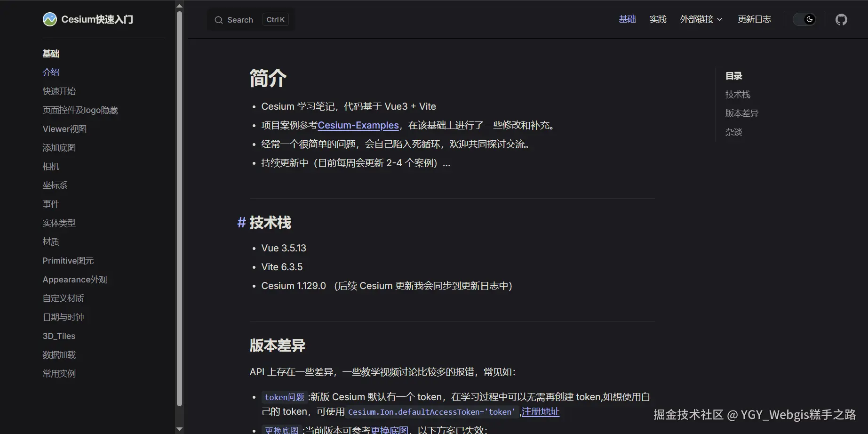Open the 更新日志 nav tab
Screen dimensions: 868x434
point(754,19)
